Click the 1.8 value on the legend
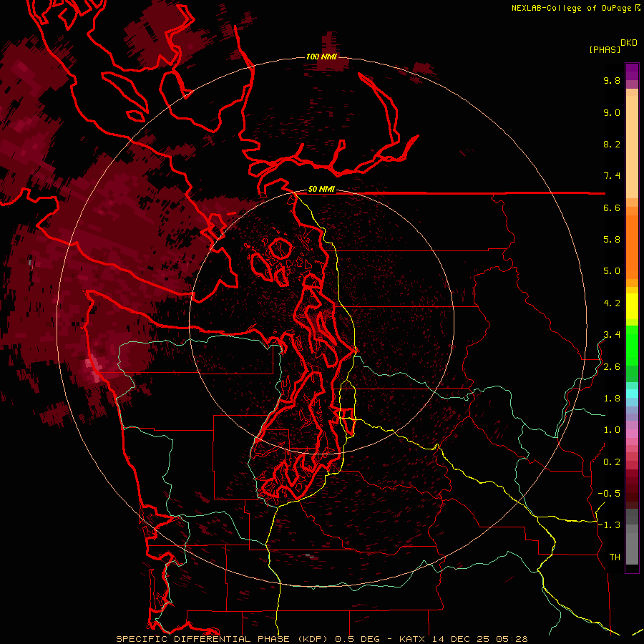Screen dimensions: 644x644 coord(612,399)
